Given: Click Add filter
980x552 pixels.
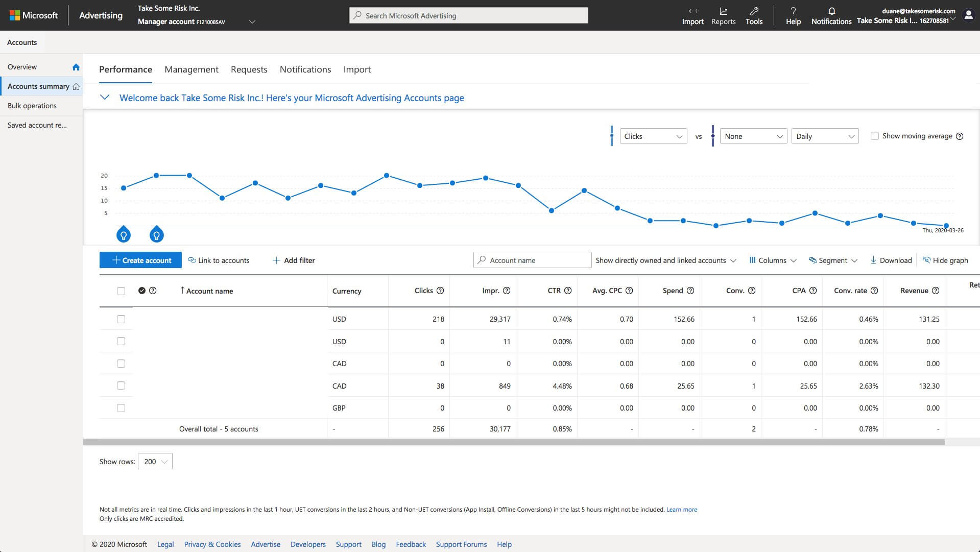Looking at the screenshot, I should (294, 260).
